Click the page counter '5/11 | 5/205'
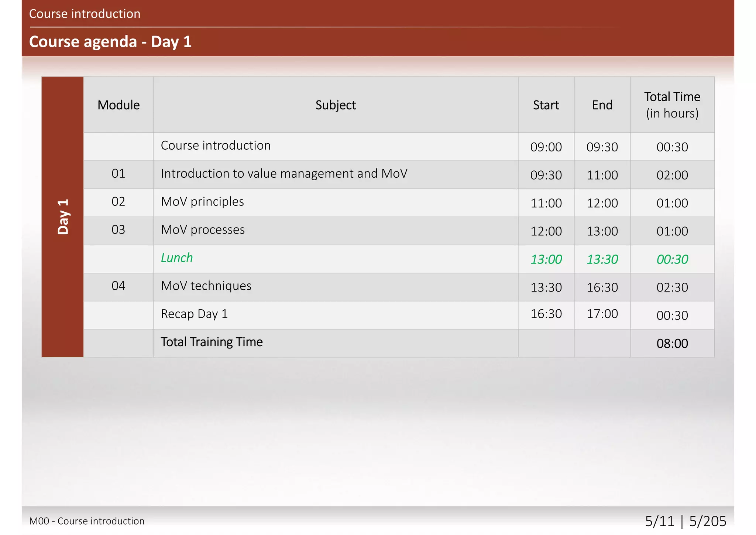The image size is (756, 535). pos(685,521)
